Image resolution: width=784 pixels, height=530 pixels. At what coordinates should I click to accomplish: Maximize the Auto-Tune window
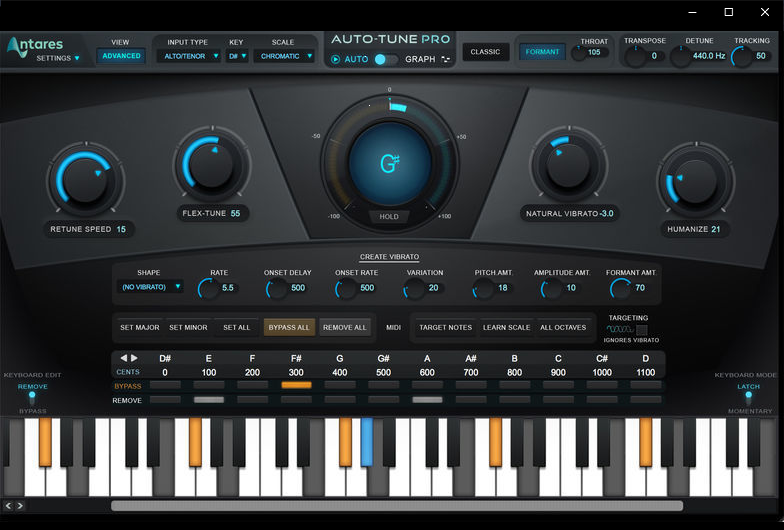point(729,12)
